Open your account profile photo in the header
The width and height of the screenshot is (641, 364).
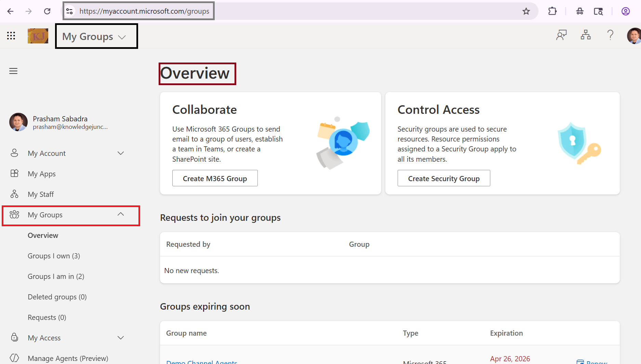pos(634,36)
